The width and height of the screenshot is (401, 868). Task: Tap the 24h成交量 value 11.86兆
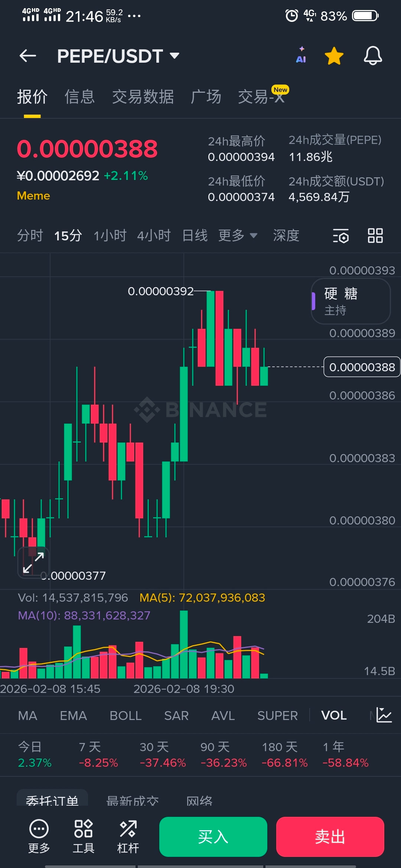[x=310, y=157]
